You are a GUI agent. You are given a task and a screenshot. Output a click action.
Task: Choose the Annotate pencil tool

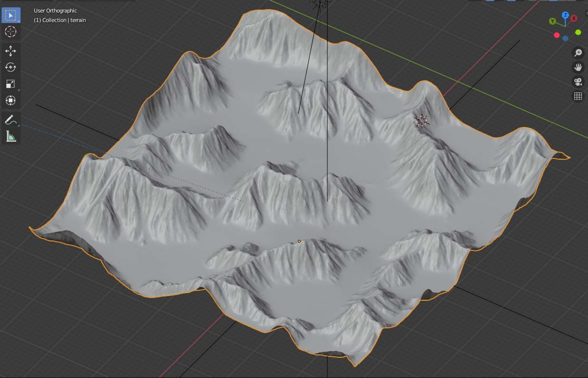pyautogui.click(x=11, y=120)
